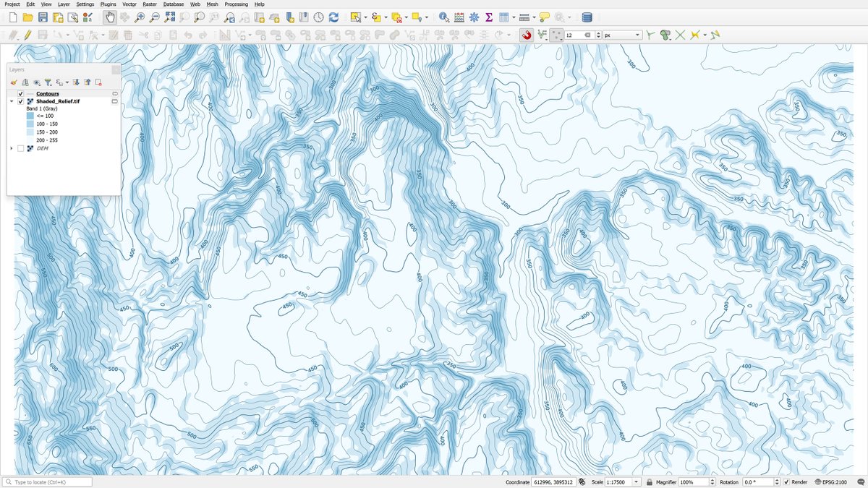Image resolution: width=868 pixels, height=488 pixels.
Task: Click Collapse All icon in Layers panel
Action: (x=87, y=82)
